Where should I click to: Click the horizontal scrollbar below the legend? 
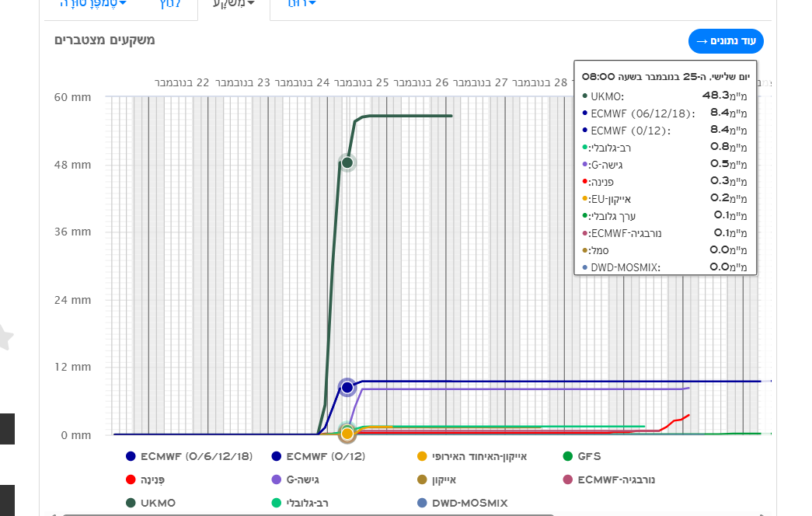click(x=311, y=514)
